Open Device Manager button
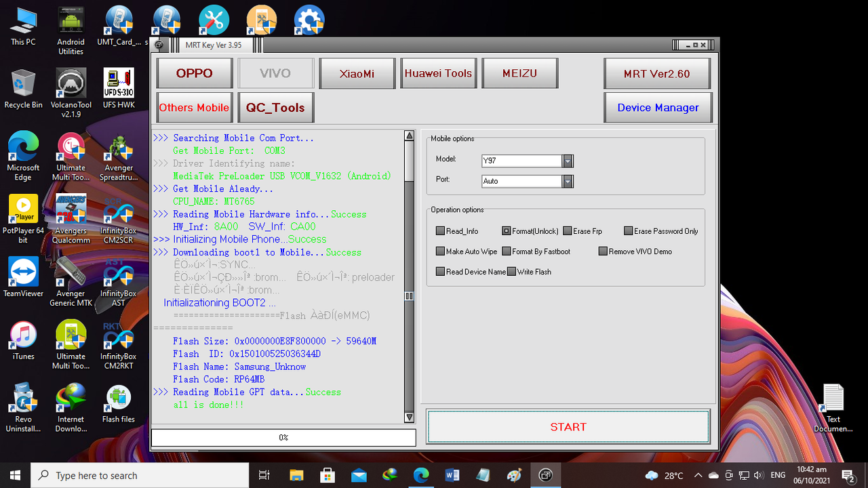This screenshot has height=488, width=868. 658,108
